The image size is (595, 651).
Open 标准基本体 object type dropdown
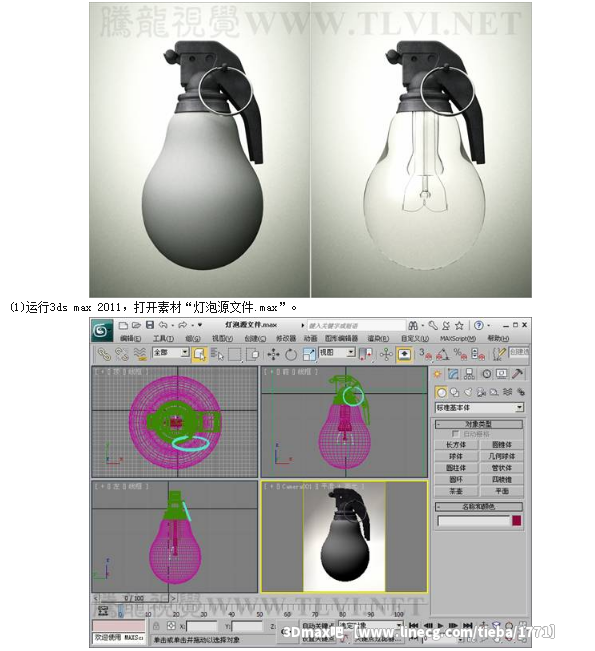[x=479, y=408]
